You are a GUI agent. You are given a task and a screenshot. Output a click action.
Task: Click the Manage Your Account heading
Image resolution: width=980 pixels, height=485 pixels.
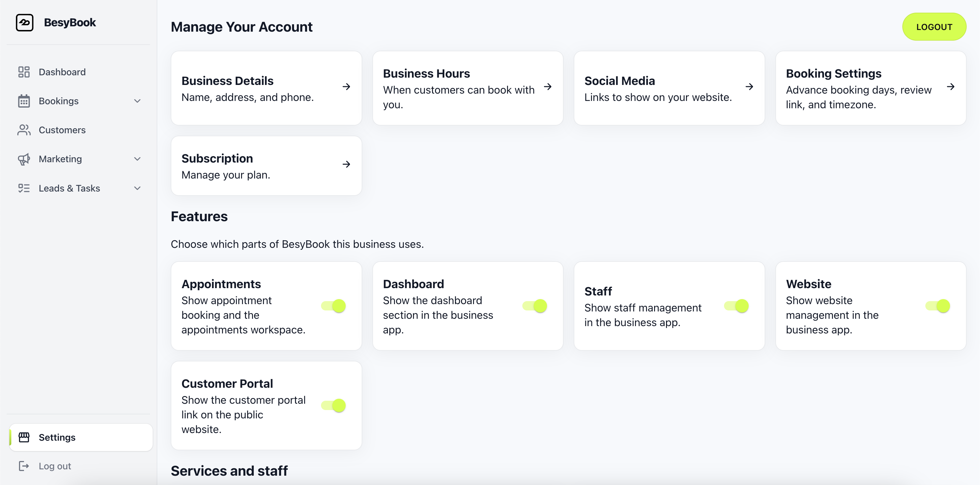coord(242,27)
